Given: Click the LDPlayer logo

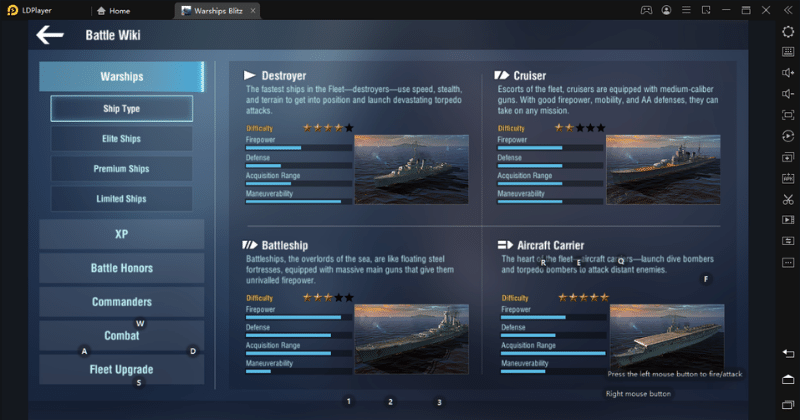Looking at the screenshot, I should click(13, 10).
